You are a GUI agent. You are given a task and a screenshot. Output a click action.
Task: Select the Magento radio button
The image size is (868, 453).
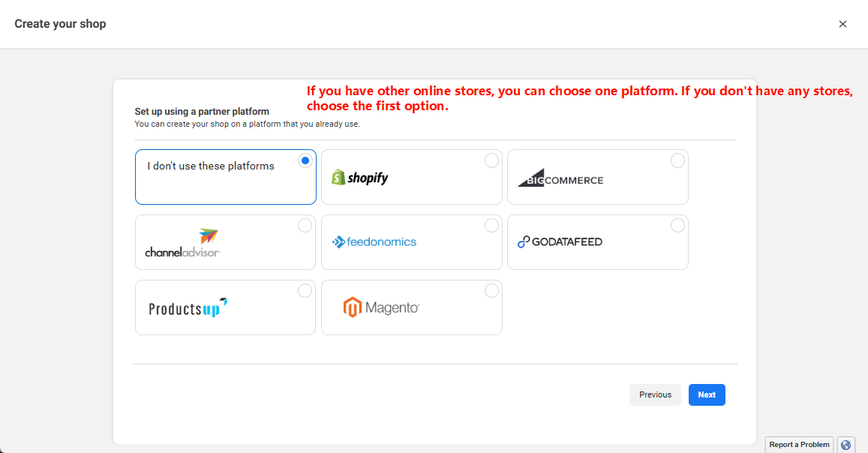[491, 291]
